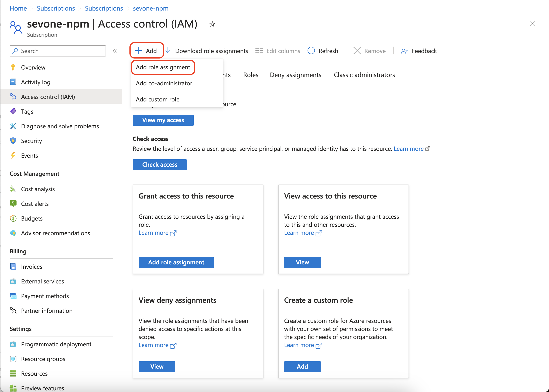Click View button in View deny assignments card

(x=157, y=367)
